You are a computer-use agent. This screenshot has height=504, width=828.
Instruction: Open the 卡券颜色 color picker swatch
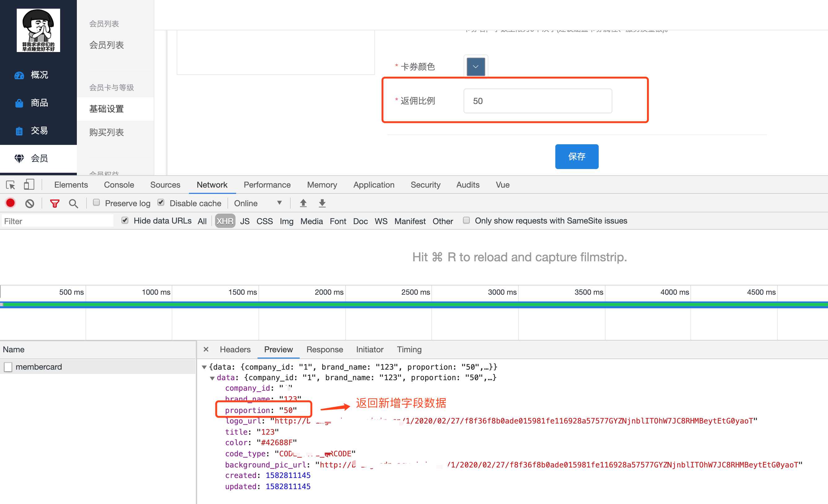pos(475,67)
